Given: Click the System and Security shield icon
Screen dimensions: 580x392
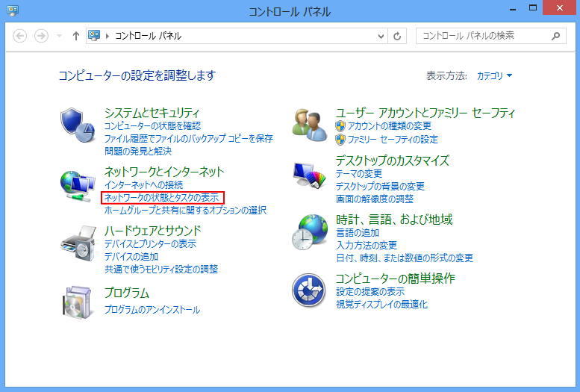Looking at the screenshot, I should pos(78,125).
